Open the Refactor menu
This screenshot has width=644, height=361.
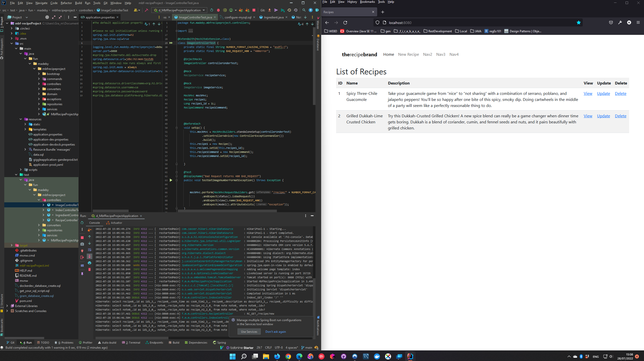[x=66, y=3]
